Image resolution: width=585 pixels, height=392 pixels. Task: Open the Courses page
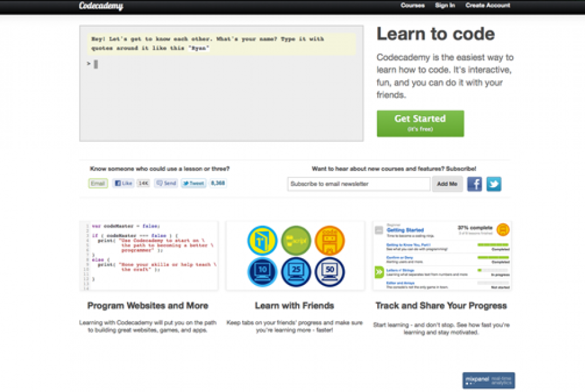[x=413, y=5]
